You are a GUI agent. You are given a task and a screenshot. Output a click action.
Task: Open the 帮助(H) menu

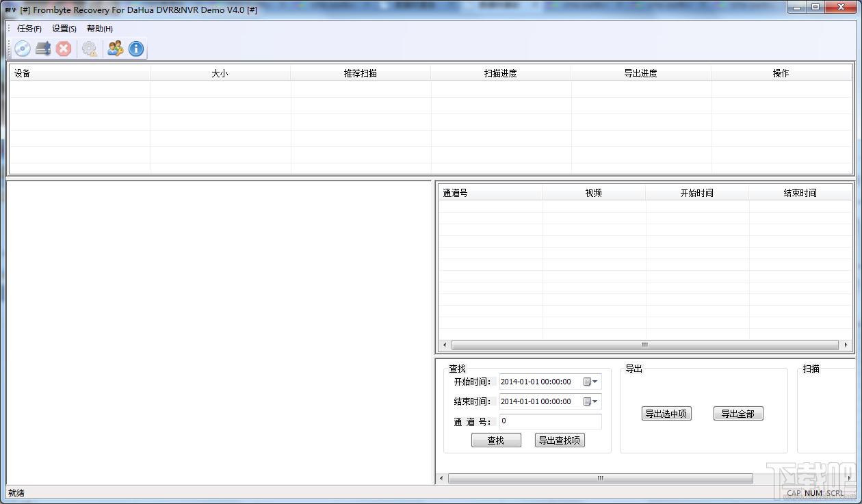click(x=100, y=29)
